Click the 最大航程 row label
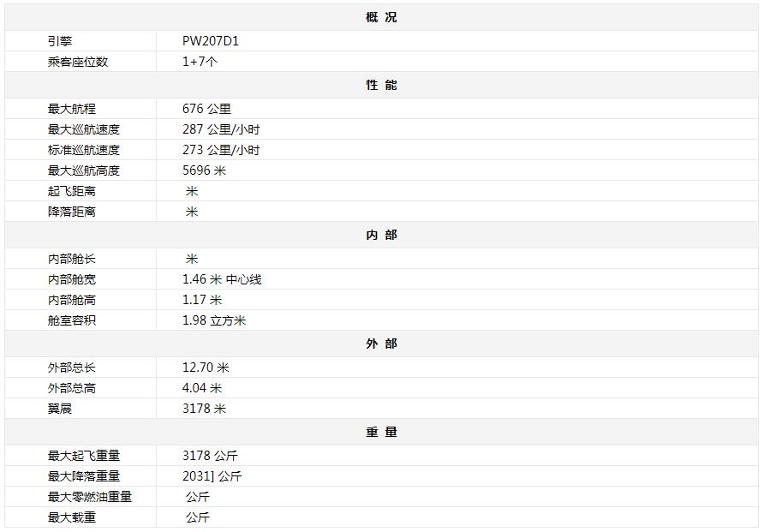The height and width of the screenshot is (532, 764). [72, 109]
